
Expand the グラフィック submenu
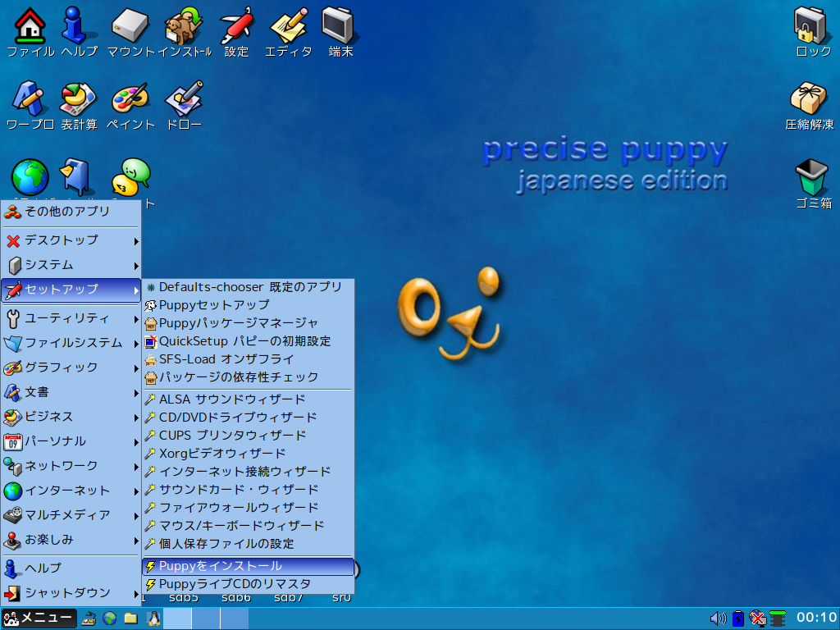click(71, 368)
